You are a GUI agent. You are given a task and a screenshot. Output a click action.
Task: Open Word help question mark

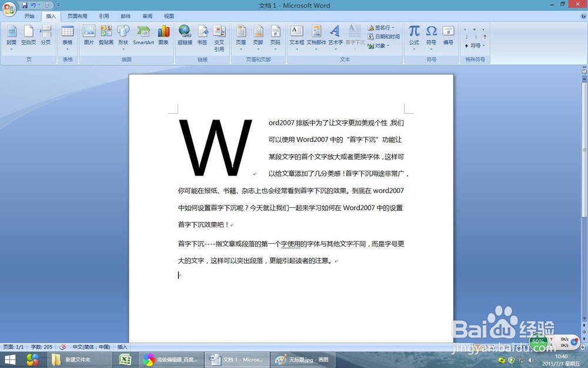point(583,16)
